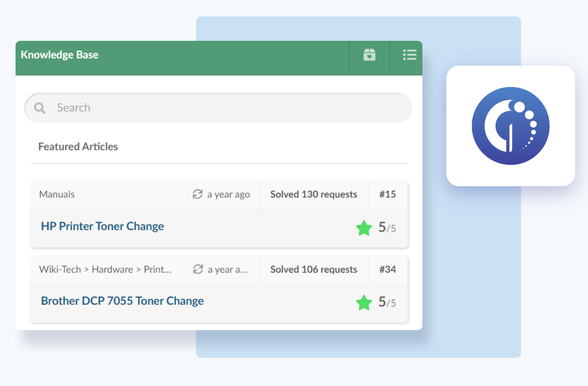Click the magnifier icon in search bar
The height and width of the screenshot is (386, 588).
tap(40, 108)
